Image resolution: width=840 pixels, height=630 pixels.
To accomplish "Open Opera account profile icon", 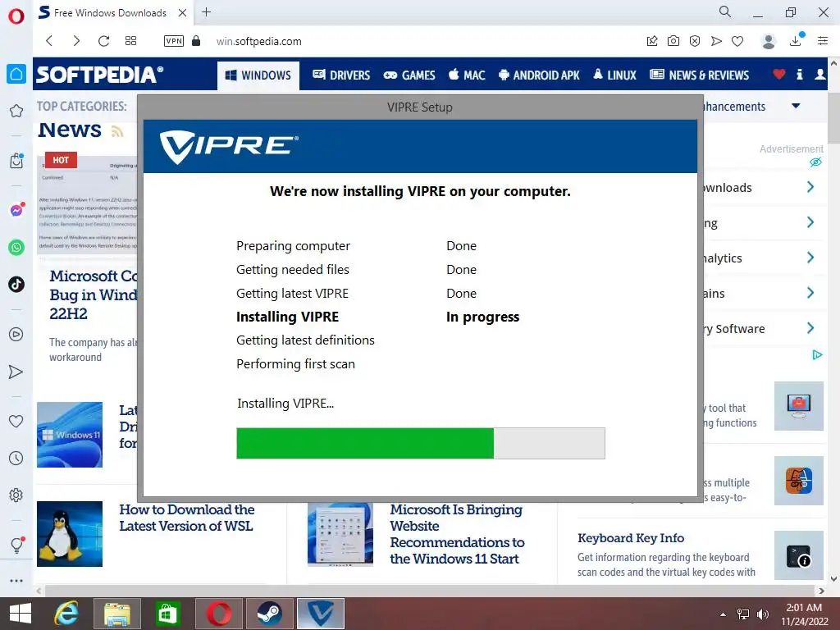I will (x=768, y=41).
